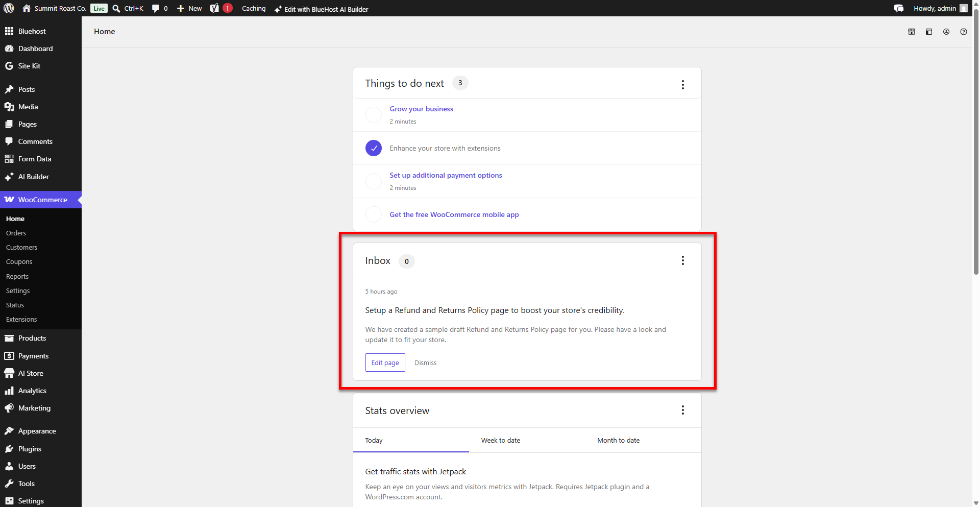
Task: Switch to Month to date tab
Action: pos(643,440)
